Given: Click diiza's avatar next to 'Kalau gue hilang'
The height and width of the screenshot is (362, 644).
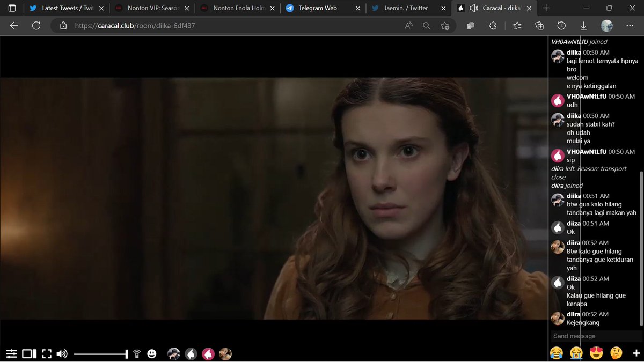Looking at the screenshot, I should coord(558,283).
